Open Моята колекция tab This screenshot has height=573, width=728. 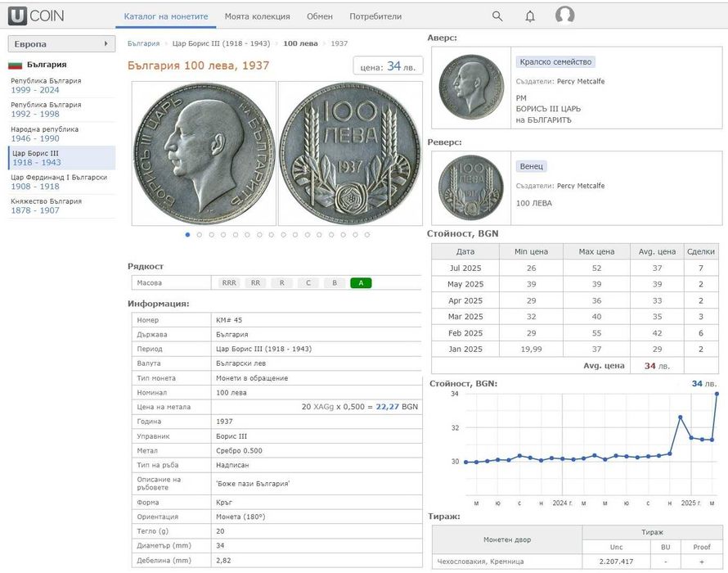[257, 16]
